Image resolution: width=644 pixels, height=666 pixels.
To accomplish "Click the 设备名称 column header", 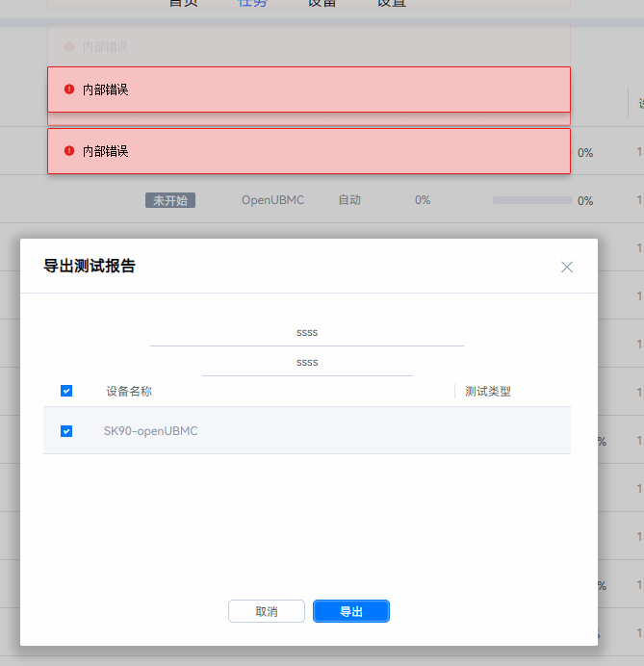I will click(x=129, y=392).
